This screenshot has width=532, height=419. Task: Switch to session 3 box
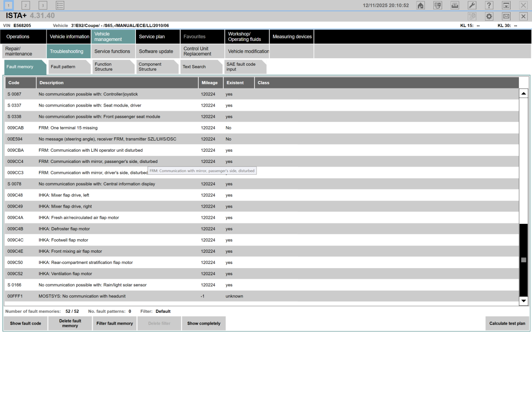pyautogui.click(x=43, y=6)
